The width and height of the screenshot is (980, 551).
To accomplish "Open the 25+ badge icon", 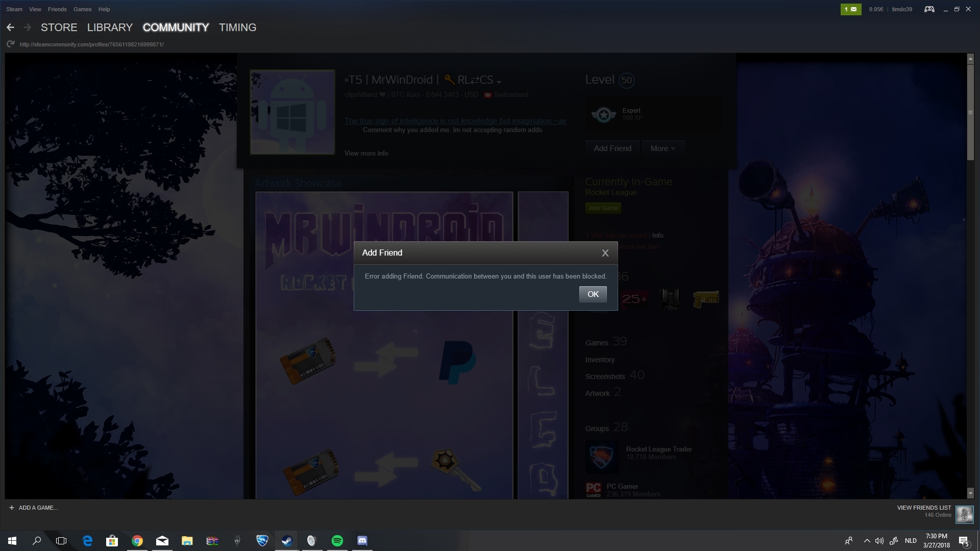I will (x=634, y=299).
